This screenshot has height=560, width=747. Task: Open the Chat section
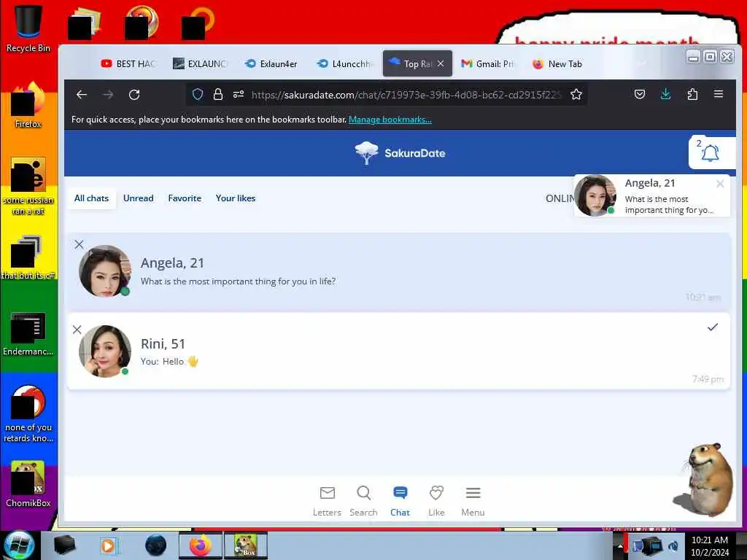pos(400,501)
